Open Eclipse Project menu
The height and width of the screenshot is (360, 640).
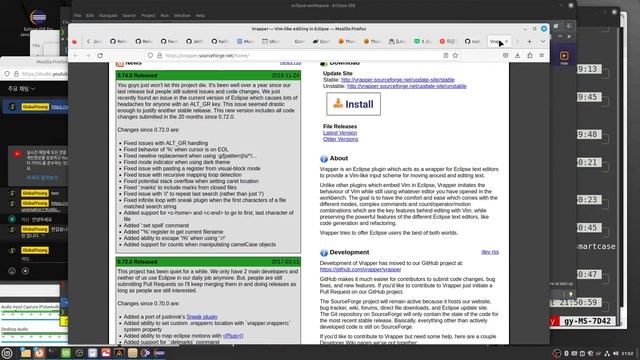[x=148, y=16]
